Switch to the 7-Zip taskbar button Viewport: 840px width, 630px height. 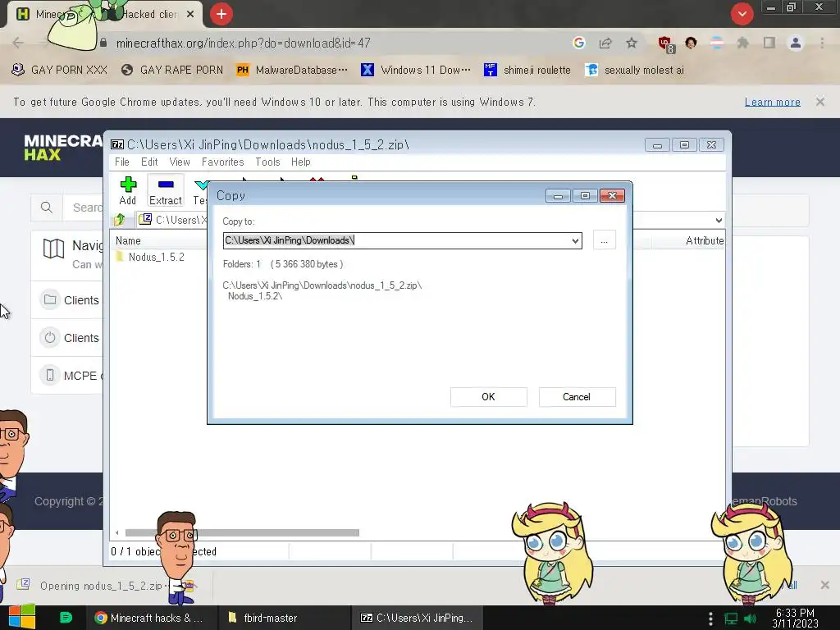click(418, 618)
